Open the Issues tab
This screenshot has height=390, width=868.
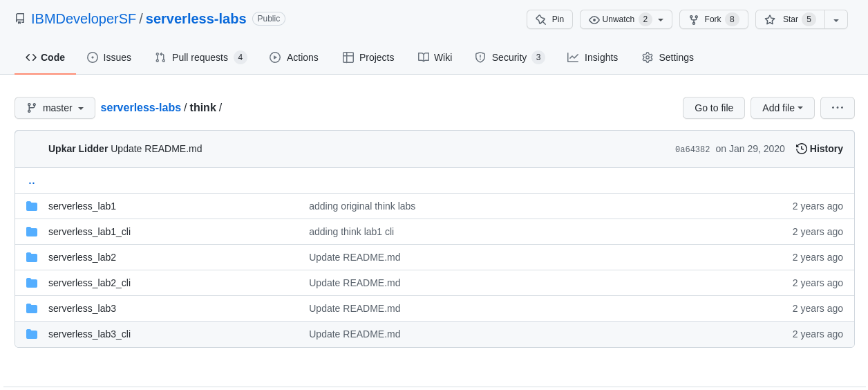[109, 57]
